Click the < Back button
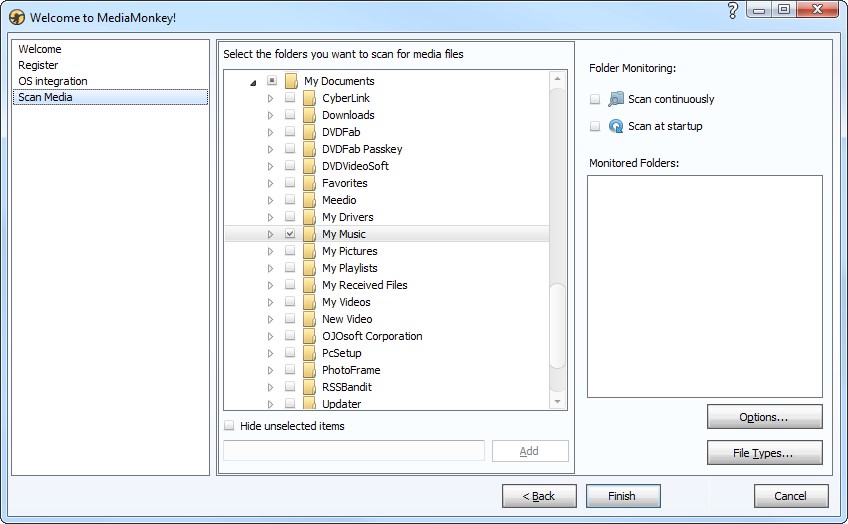 539,496
